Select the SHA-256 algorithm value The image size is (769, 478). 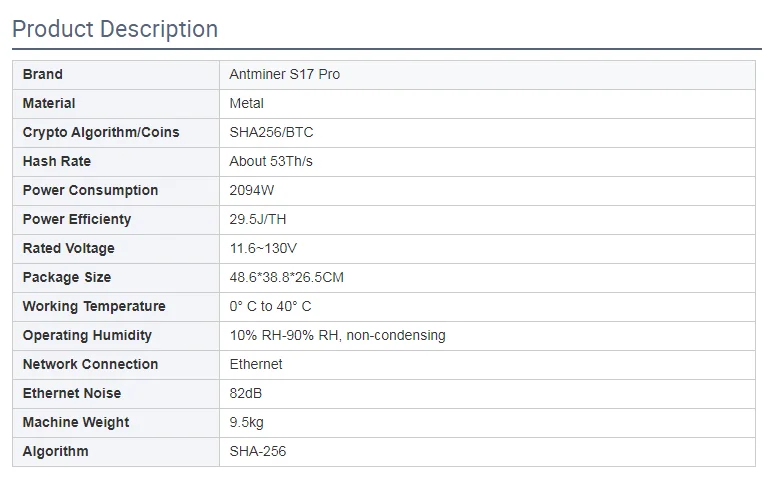click(258, 451)
